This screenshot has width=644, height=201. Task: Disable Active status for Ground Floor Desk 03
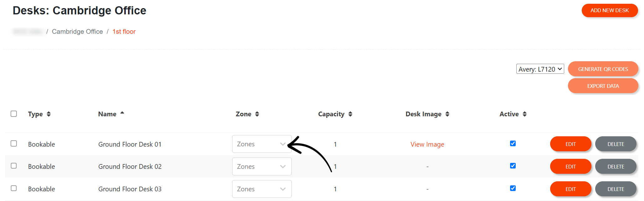tap(513, 188)
